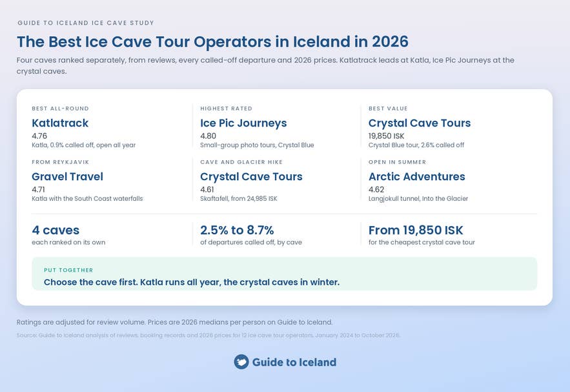Select the Arctic Adventures operator name
Image resolution: width=570 pixels, height=392 pixels.
click(417, 176)
